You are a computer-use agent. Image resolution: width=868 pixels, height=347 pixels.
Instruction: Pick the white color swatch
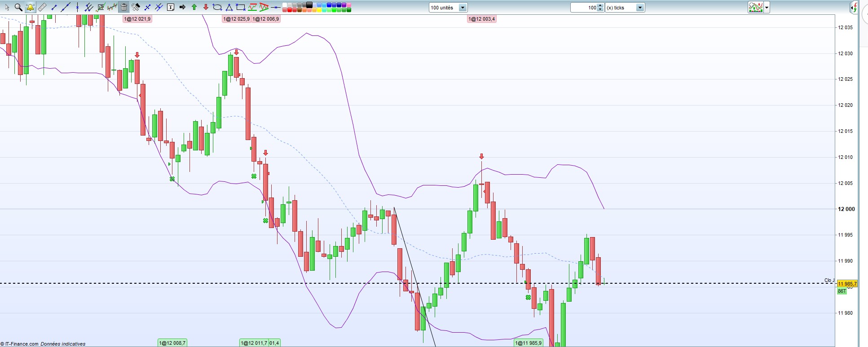(285, 5)
